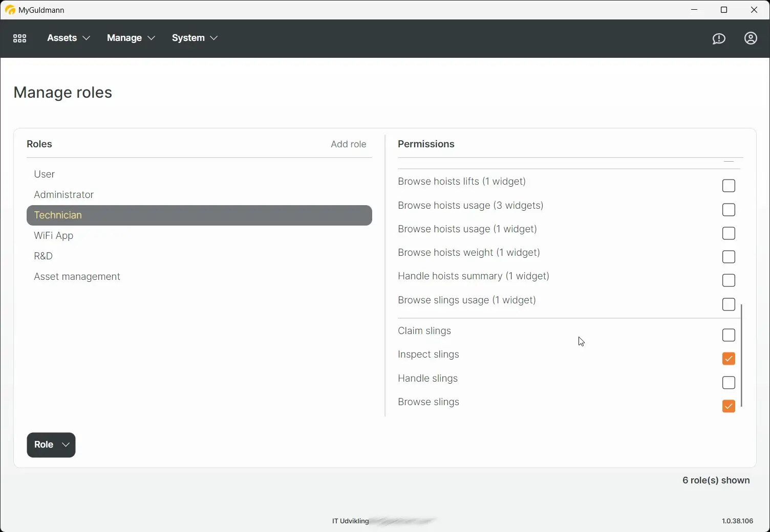Viewport: 770px width, 532px height.
Task: Enable the Claim slings permission
Action: pos(729,335)
